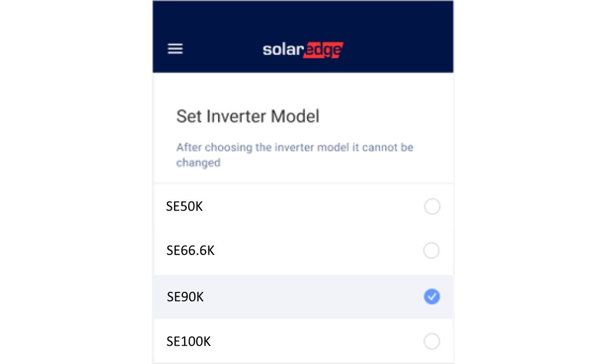The width and height of the screenshot is (607, 364).
Task: Choose the SE100K model label
Action: [x=188, y=342]
